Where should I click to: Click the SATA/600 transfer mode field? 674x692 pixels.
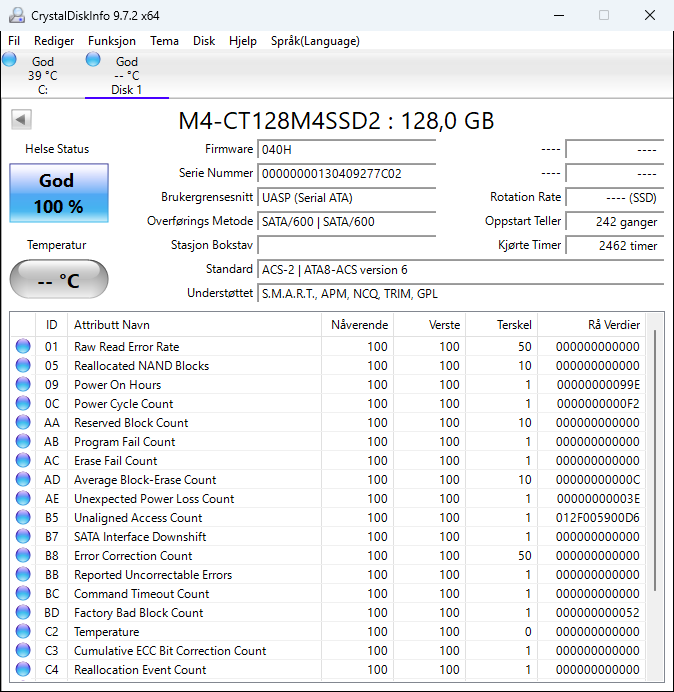(x=346, y=221)
